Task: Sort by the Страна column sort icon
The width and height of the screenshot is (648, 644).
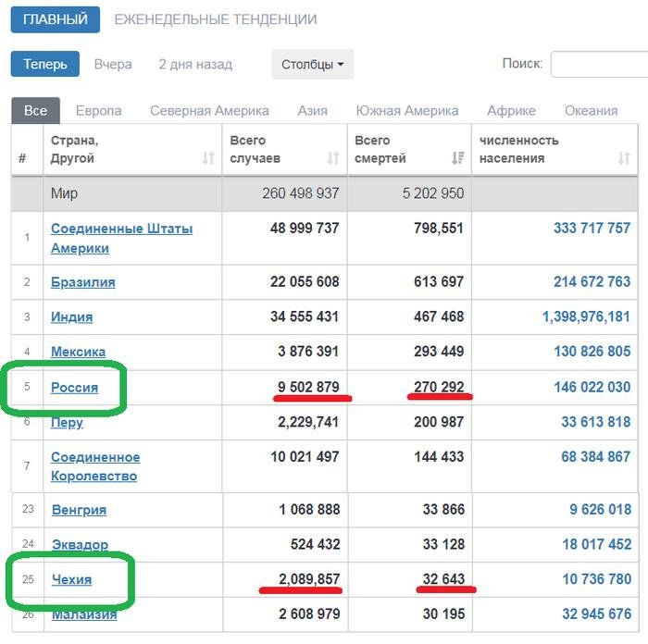Action: [208, 158]
